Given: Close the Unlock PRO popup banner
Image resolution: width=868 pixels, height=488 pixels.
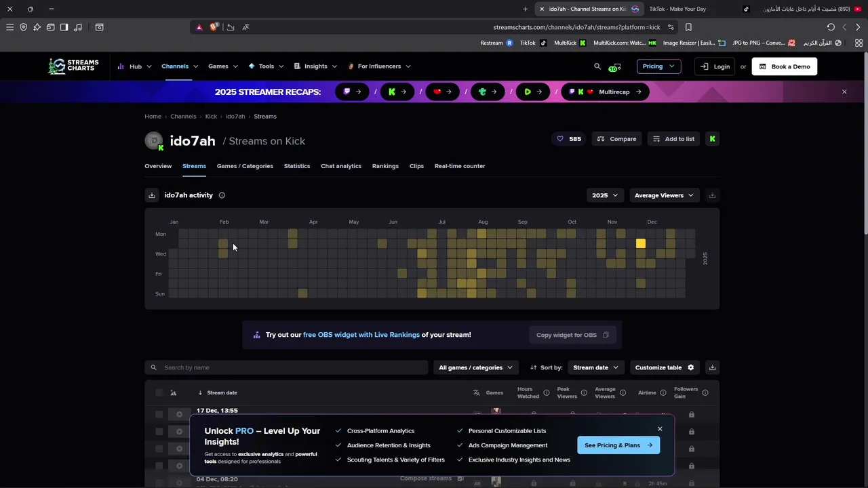Looking at the screenshot, I should tap(660, 429).
